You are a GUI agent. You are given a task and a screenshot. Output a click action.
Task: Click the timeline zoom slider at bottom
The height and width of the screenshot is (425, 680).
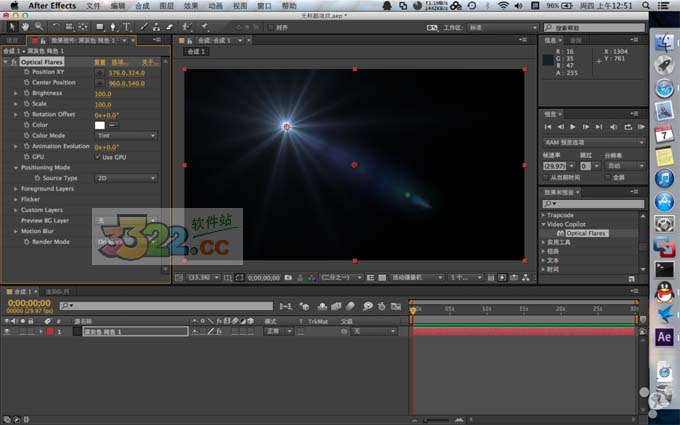437,420
